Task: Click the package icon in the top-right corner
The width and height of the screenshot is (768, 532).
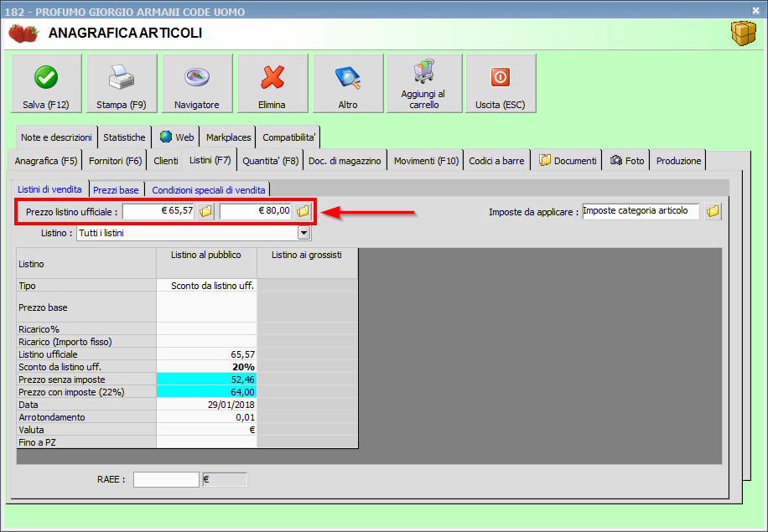Action: point(743,32)
